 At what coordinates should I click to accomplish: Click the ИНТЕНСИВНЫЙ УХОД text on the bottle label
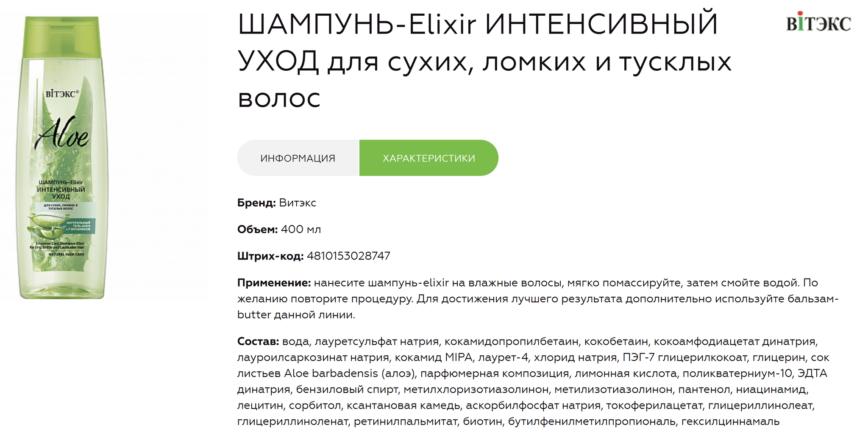[61, 193]
